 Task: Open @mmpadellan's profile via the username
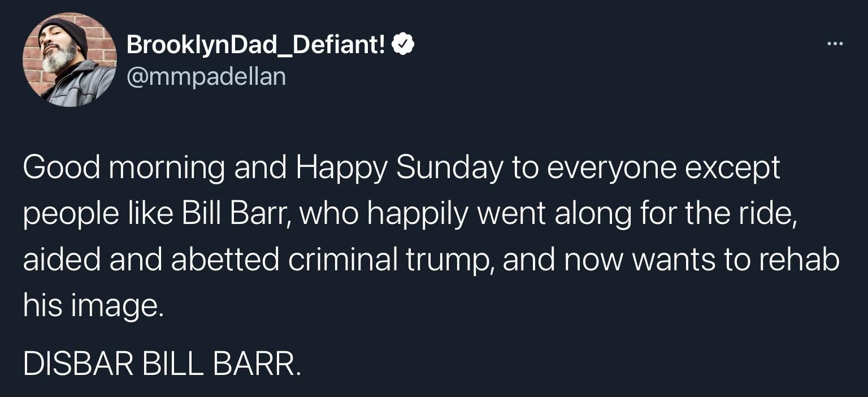click(x=206, y=76)
